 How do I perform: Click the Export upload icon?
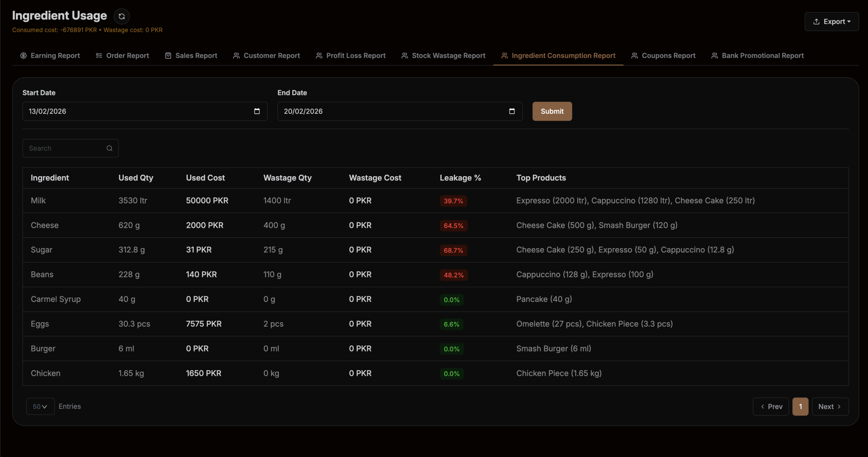point(816,22)
